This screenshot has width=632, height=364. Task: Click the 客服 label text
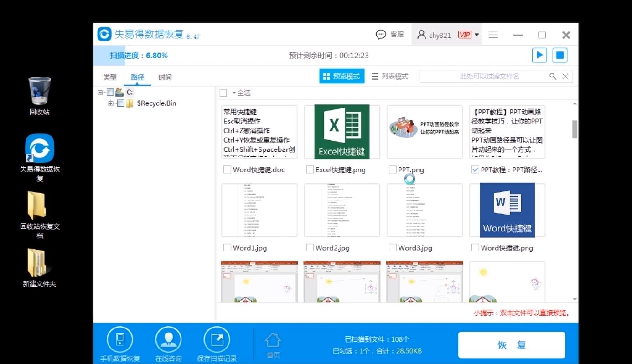397,35
